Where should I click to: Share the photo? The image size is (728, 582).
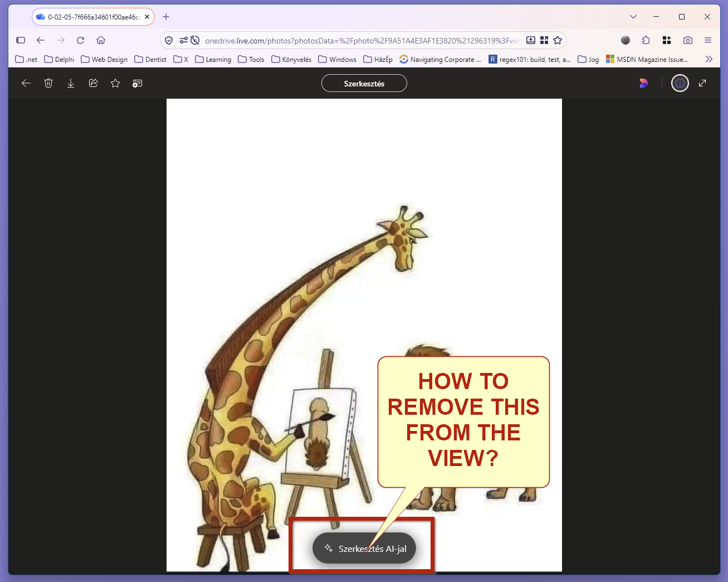(x=93, y=83)
